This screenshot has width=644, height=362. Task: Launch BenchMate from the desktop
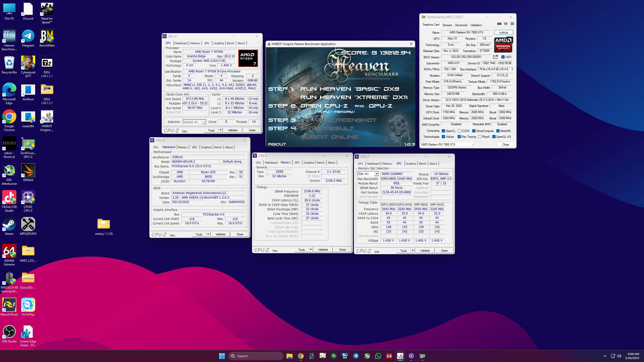point(47,38)
